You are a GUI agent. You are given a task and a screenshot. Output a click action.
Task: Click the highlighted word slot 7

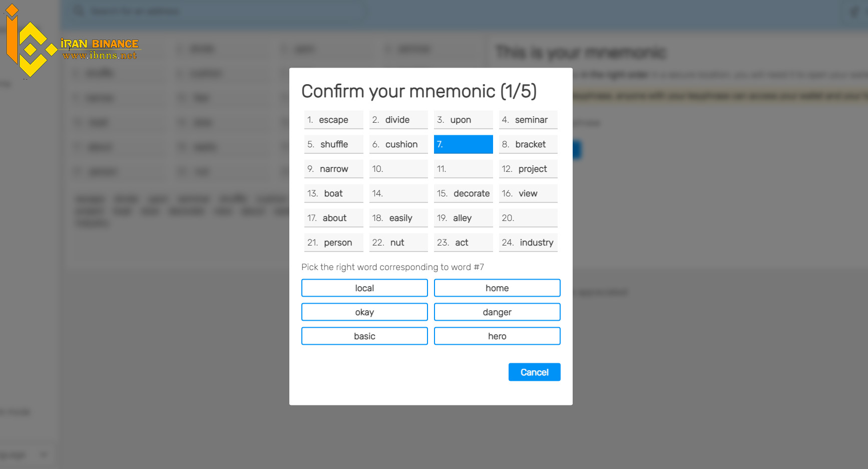pyautogui.click(x=463, y=144)
